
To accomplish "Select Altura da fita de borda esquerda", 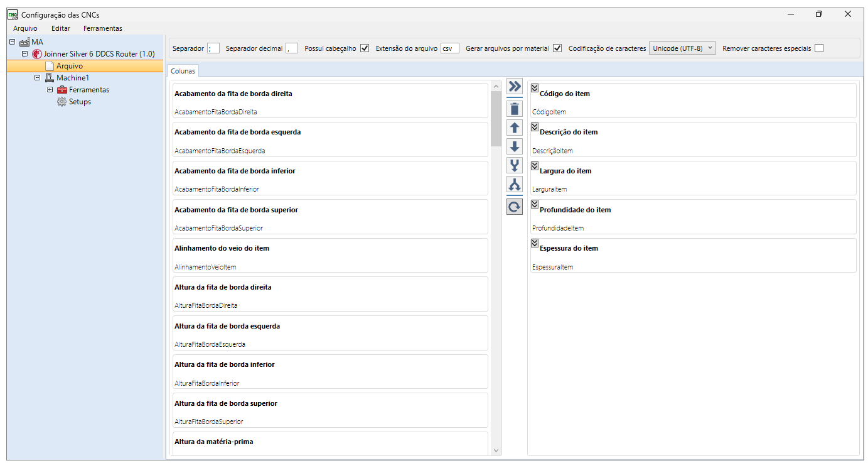I will coord(330,333).
